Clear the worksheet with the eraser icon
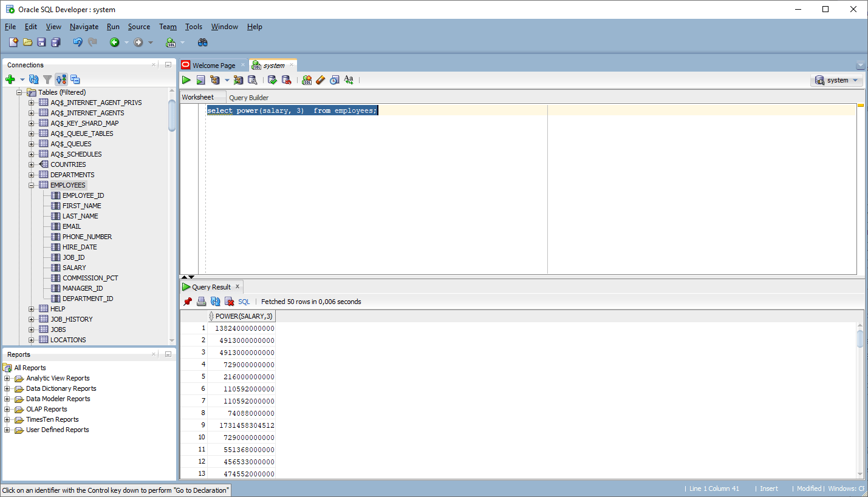The width and height of the screenshot is (868, 497). [x=321, y=79]
